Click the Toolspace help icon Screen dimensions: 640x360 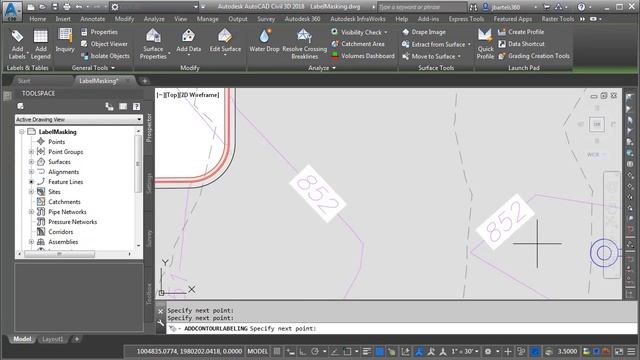pyautogui.click(x=136, y=107)
